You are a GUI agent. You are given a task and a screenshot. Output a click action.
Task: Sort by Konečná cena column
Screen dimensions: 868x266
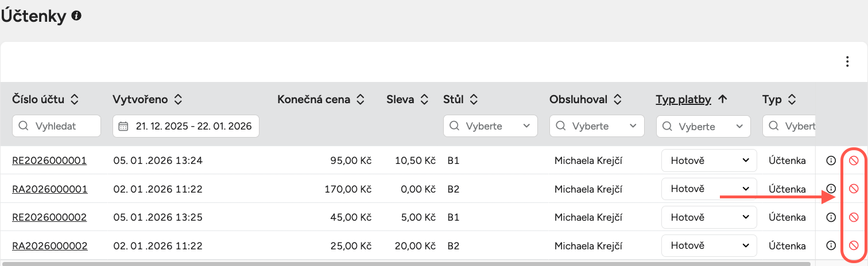pos(360,100)
